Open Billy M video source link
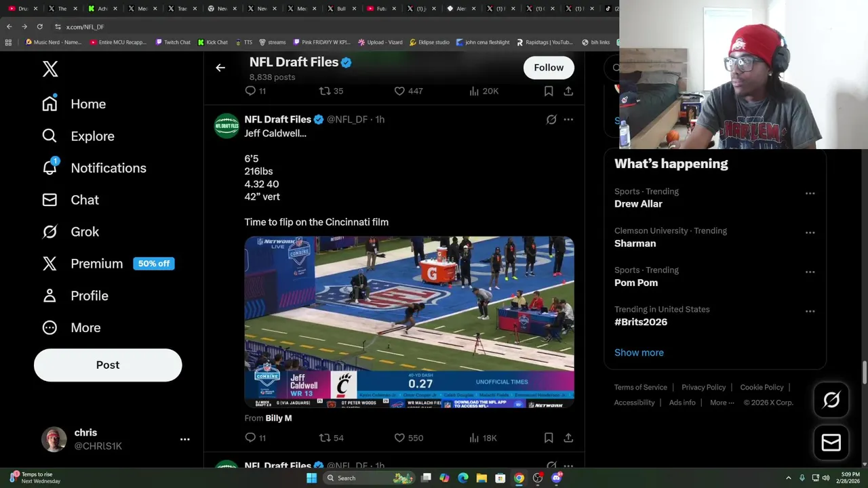This screenshot has width=868, height=488. pos(278,418)
